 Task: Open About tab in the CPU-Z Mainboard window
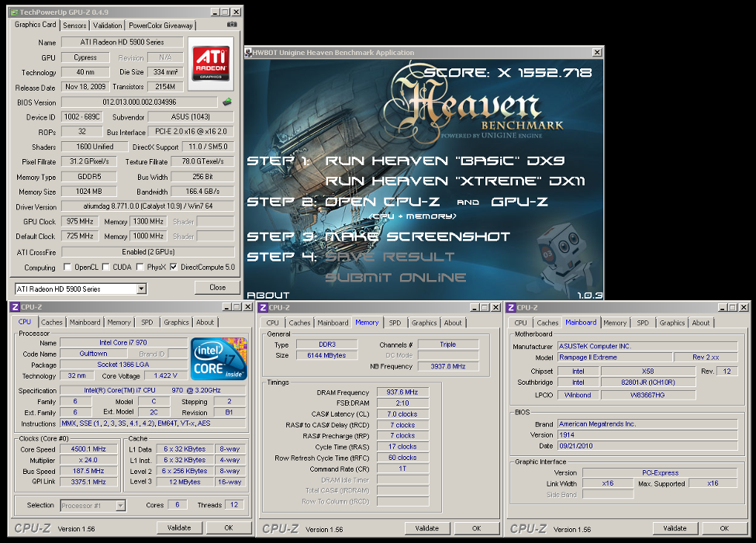(x=700, y=323)
